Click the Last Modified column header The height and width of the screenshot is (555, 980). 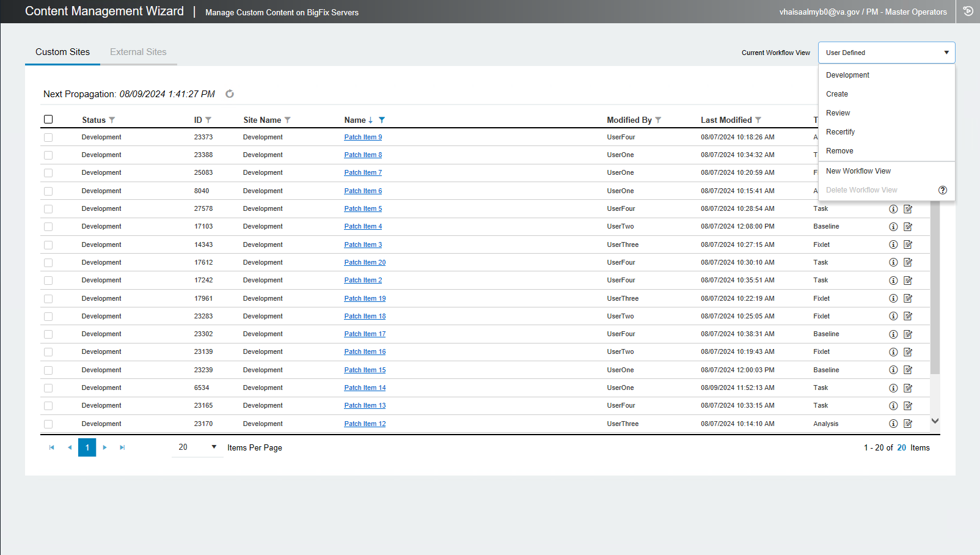[726, 120]
